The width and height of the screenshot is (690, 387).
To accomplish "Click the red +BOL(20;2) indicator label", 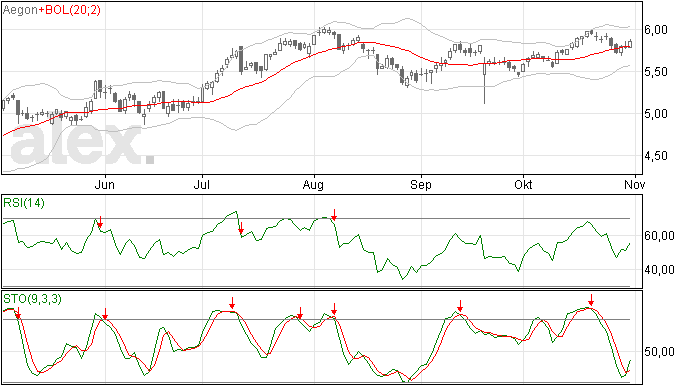I will [x=70, y=10].
